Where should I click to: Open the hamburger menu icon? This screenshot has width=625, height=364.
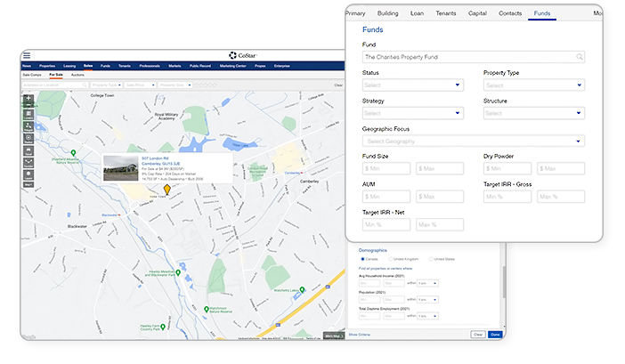tap(27, 55)
